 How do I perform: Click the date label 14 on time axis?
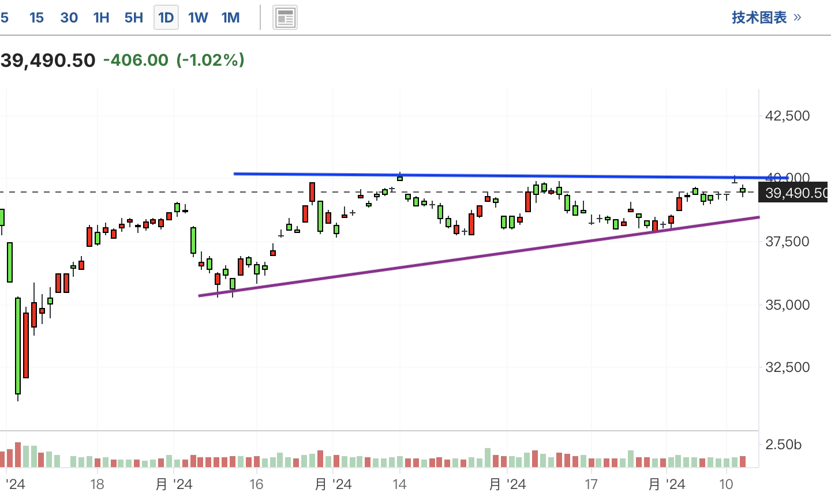[399, 484]
